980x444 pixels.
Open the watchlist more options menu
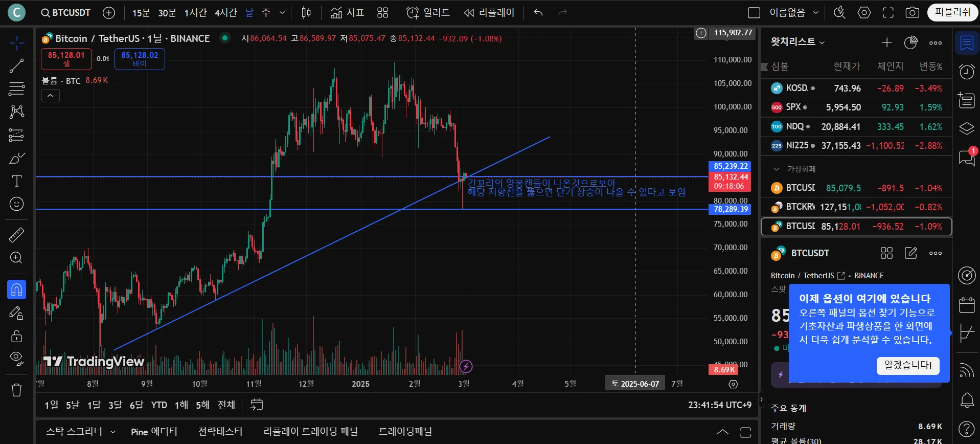click(x=936, y=43)
